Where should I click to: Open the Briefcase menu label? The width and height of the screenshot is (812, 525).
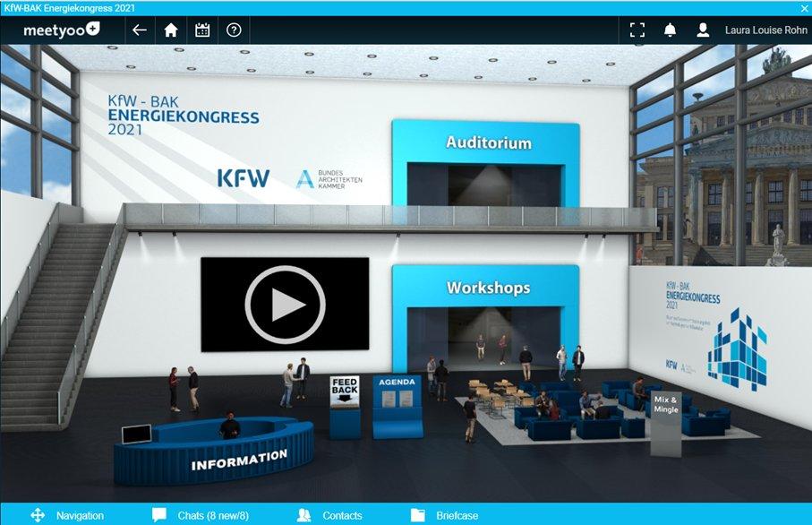[457, 516]
